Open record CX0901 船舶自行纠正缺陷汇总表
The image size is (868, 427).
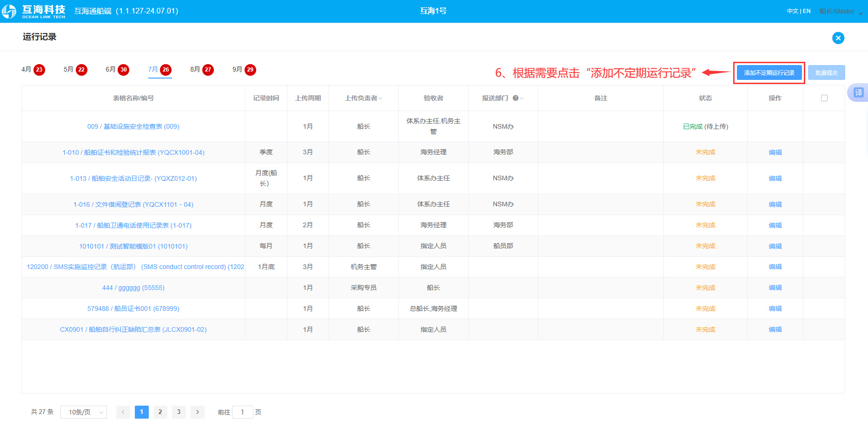pyautogui.click(x=133, y=329)
